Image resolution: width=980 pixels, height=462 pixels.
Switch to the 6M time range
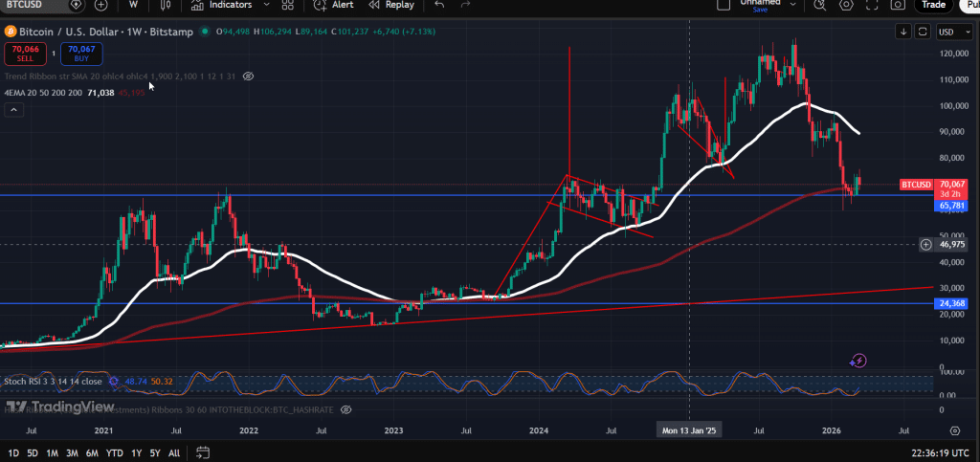click(x=92, y=452)
